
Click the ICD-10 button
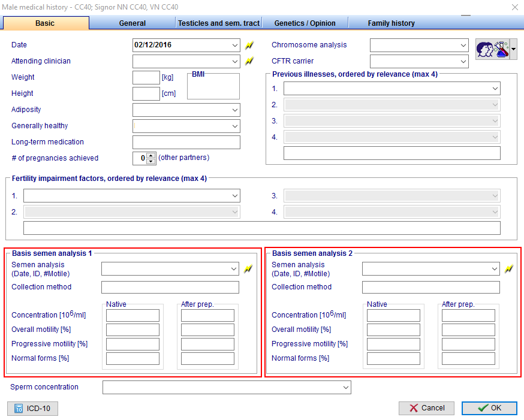pyautogui.click(x=33, y=408)
